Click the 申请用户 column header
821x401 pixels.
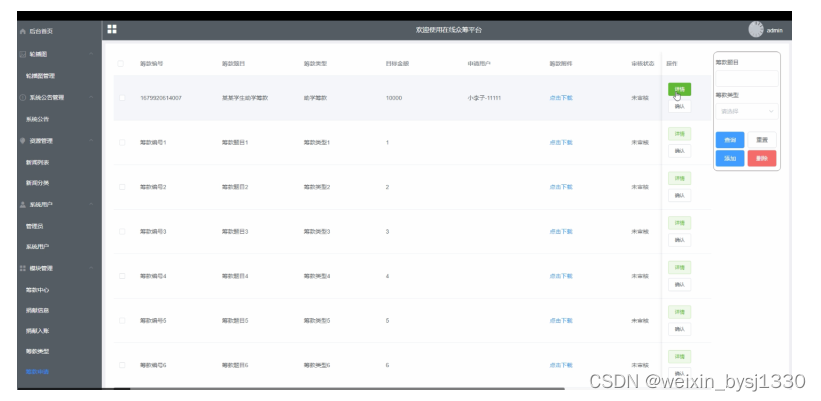pyautogui.click(x=479, y=64)
